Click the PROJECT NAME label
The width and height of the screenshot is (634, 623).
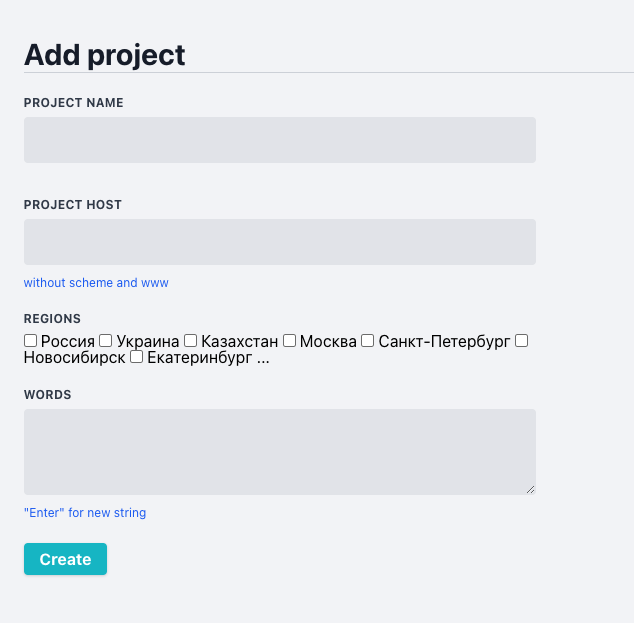point(74,103)
